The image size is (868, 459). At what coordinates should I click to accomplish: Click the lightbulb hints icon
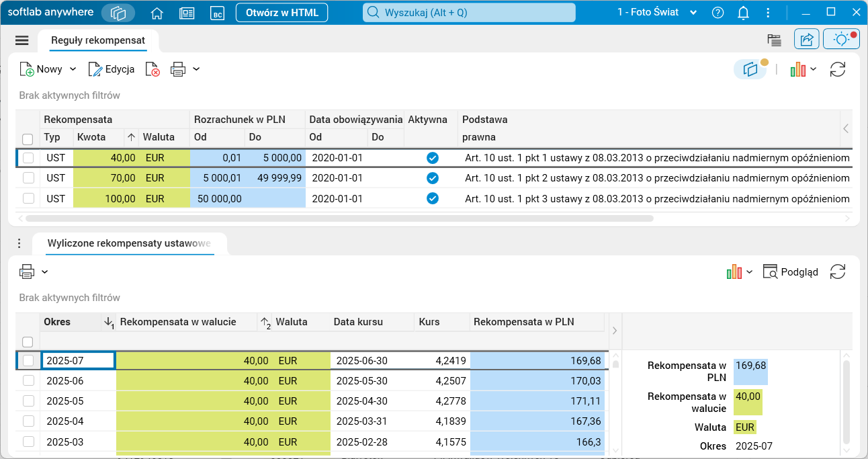point(840,40)
